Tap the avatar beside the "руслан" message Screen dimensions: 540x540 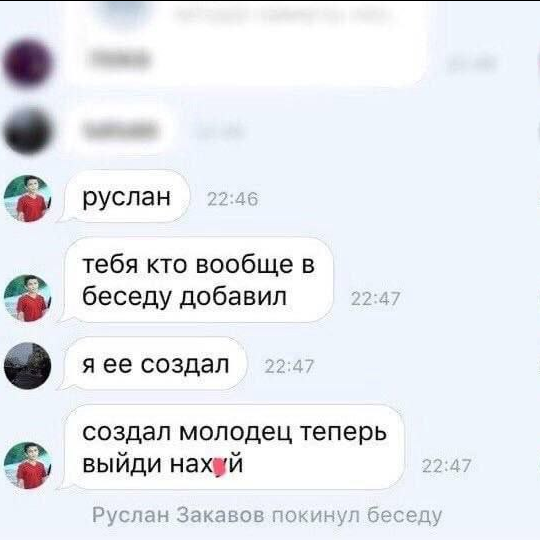[x=28, y=199]
